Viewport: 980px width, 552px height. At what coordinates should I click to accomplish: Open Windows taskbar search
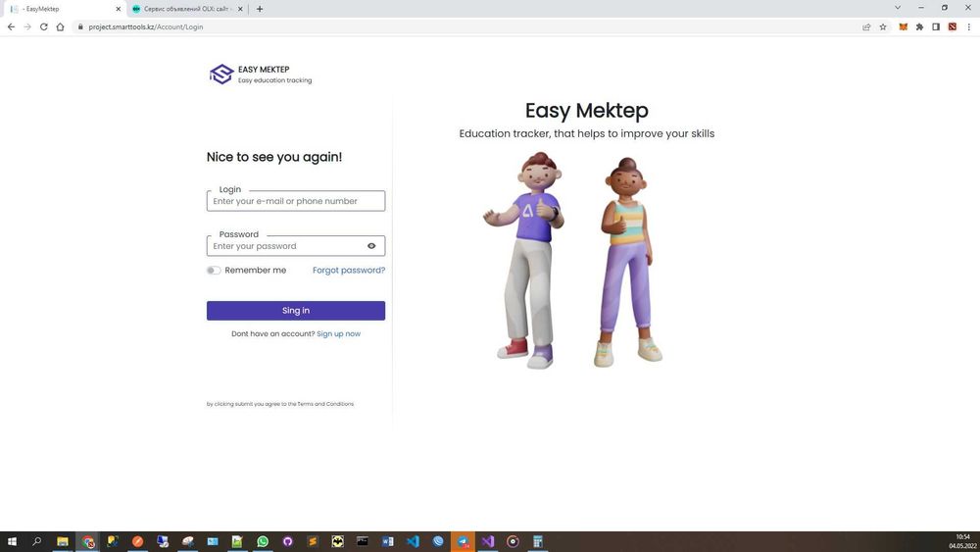coord(37,541)
